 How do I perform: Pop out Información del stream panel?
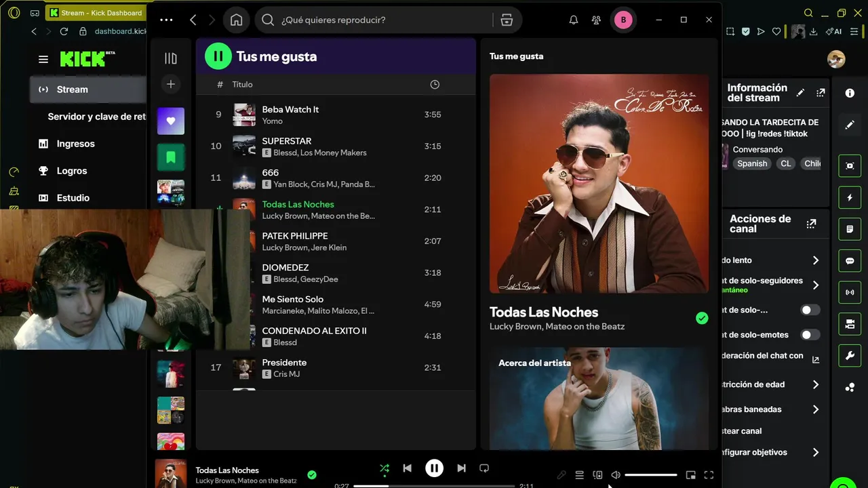pos(821,93)
